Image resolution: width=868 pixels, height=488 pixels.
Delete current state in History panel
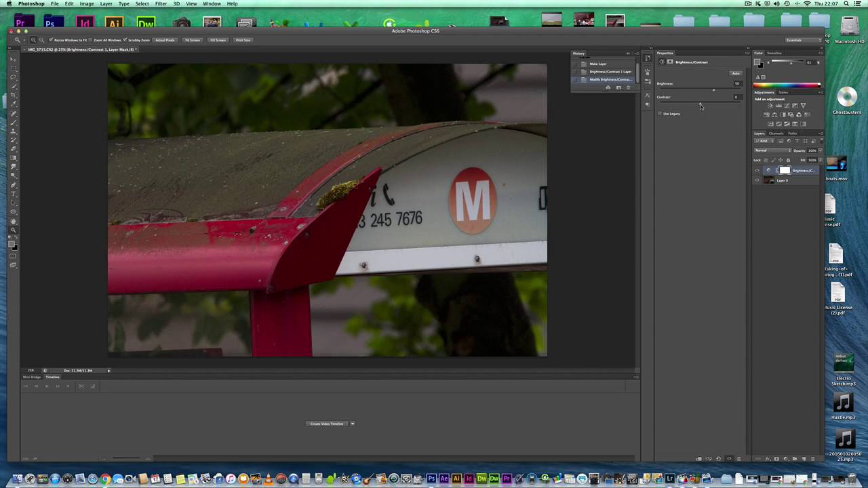point(628,87)
